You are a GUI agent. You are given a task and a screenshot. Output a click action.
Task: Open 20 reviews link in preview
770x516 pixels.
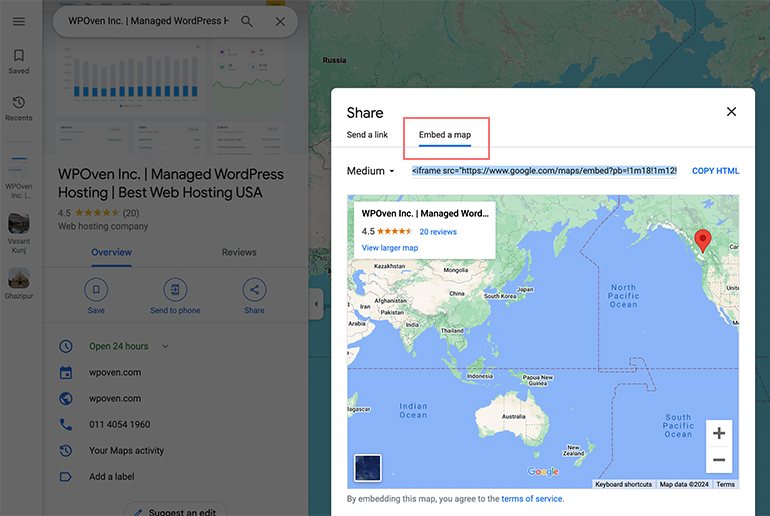tap(438, 232)
